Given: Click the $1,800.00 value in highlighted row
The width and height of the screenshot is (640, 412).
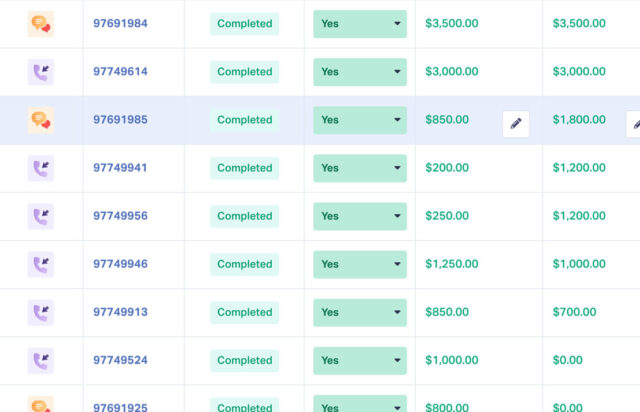Looking at the screenshot, I should 579,120.
